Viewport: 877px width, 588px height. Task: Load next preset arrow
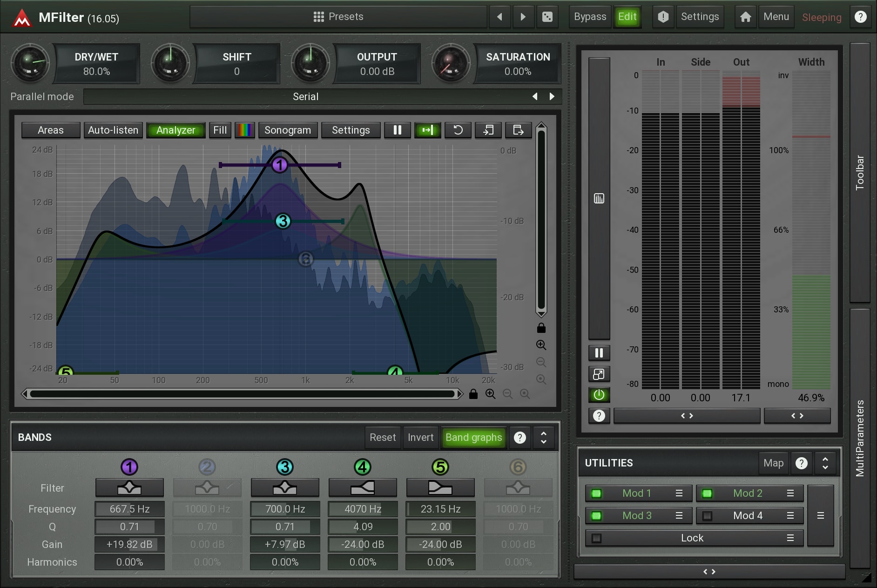tap(523, 17)
